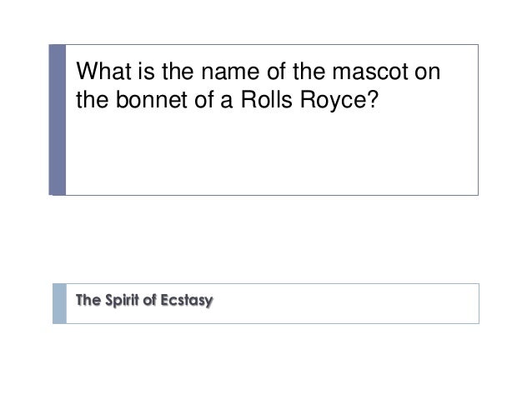Screen dimensions: 532x399
Task: Click the word 'The' at the answer start
Action: pyautogui.click(x=88, y=300)
